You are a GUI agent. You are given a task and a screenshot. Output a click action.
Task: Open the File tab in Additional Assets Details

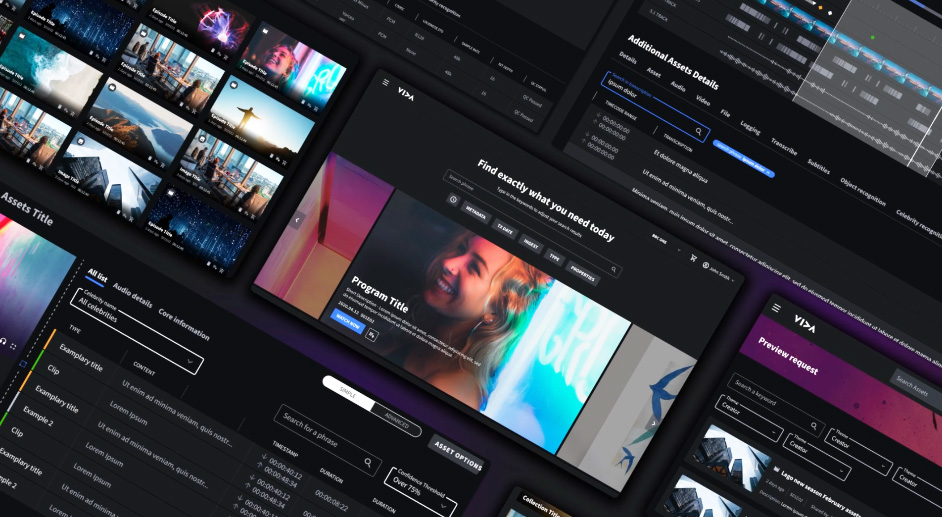click(726, 113)
